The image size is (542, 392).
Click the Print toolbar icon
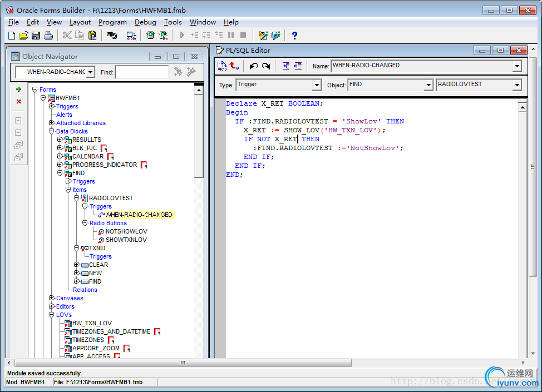coord(48,35)
